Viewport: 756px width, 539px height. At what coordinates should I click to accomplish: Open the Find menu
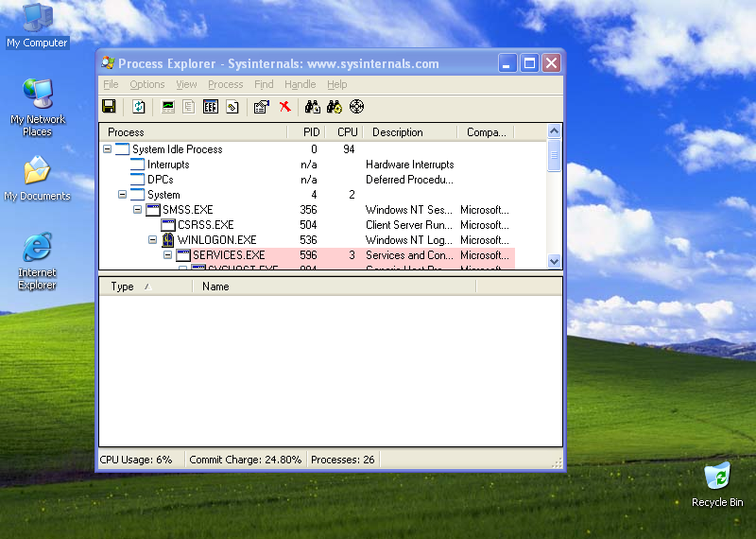(264, 84)
